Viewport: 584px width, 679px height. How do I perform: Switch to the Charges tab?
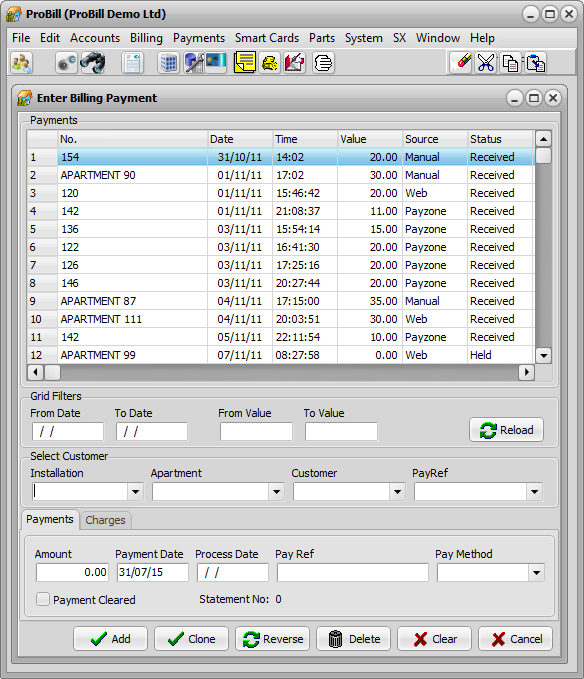pos(105,520)
